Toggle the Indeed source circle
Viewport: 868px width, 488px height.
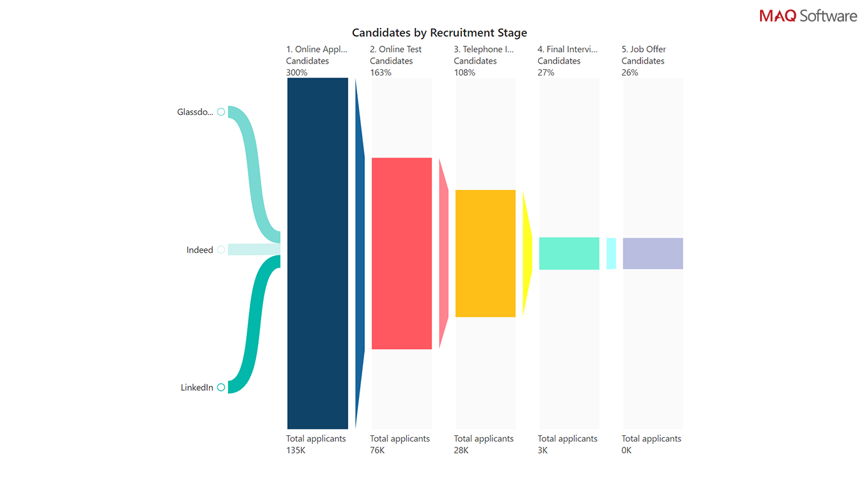click(x=221, y=250)
